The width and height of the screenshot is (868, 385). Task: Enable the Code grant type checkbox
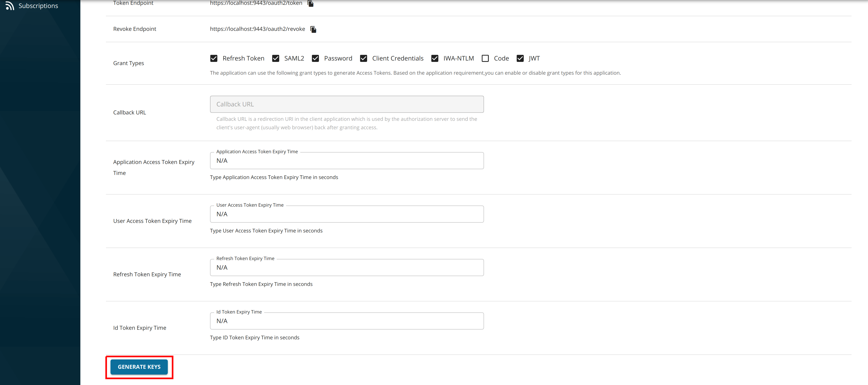485,58
